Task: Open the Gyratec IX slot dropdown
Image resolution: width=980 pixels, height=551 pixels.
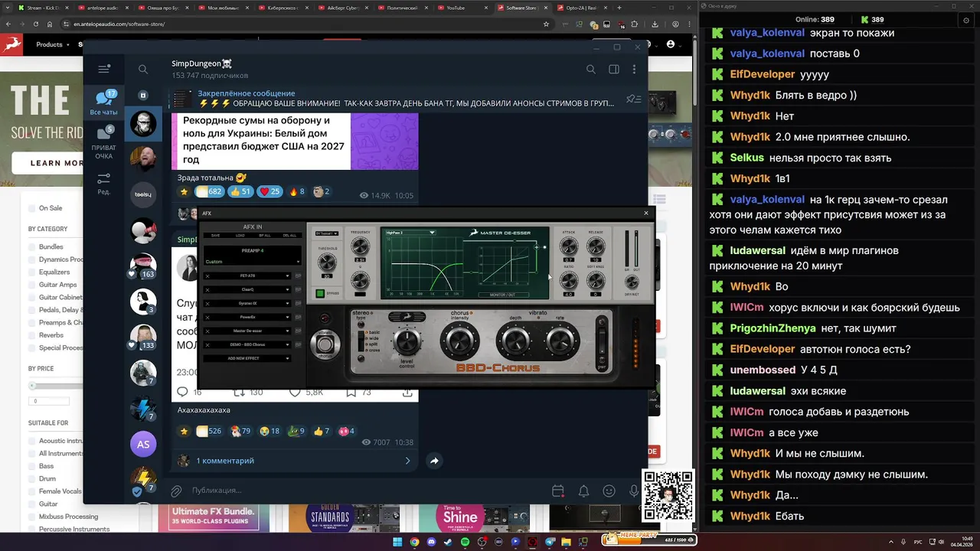Action: click(288, 303)
